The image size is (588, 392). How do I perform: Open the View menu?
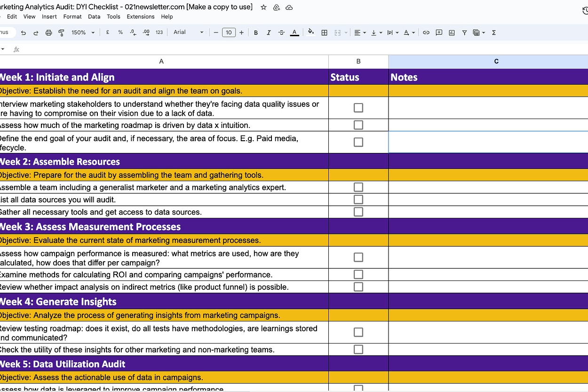coord(29,16)
